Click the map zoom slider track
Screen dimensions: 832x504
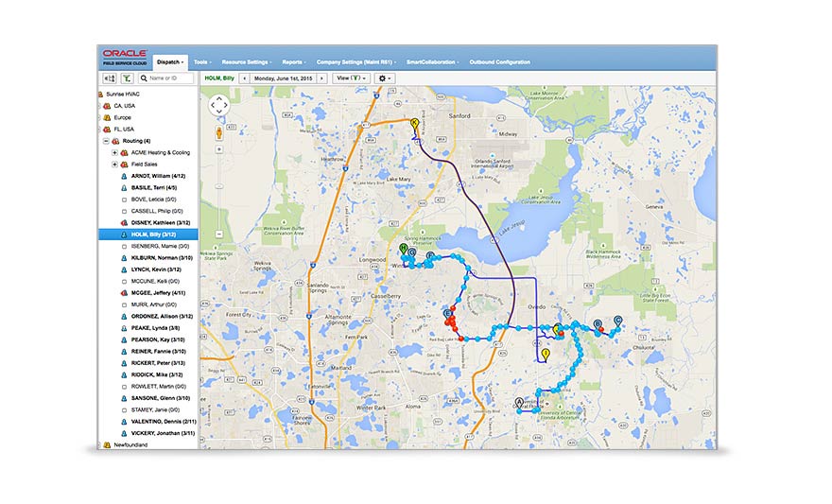218,192
